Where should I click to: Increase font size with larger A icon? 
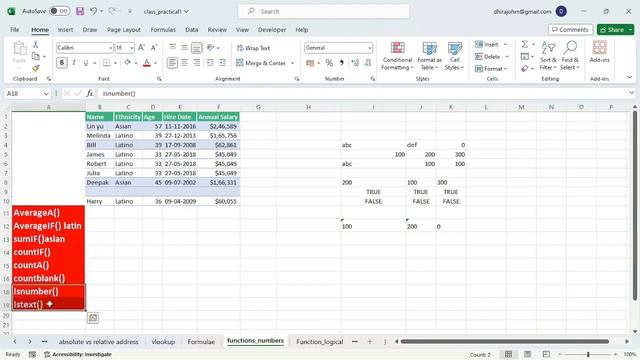(x=141, y=48)
